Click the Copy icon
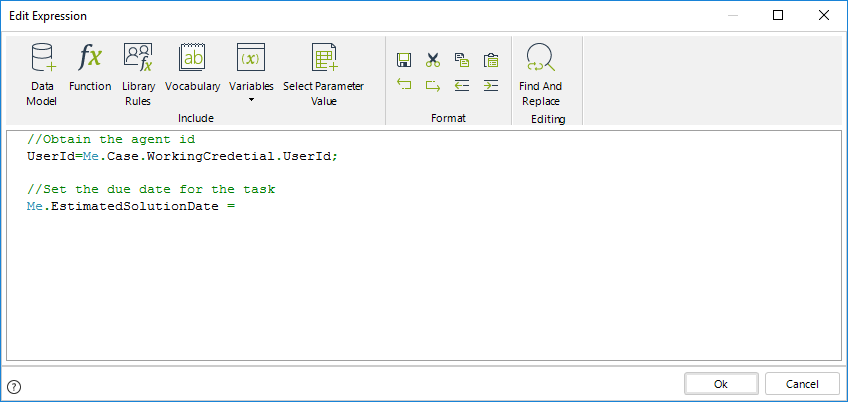This screenshot has width=848, height=402. point(461,60)
